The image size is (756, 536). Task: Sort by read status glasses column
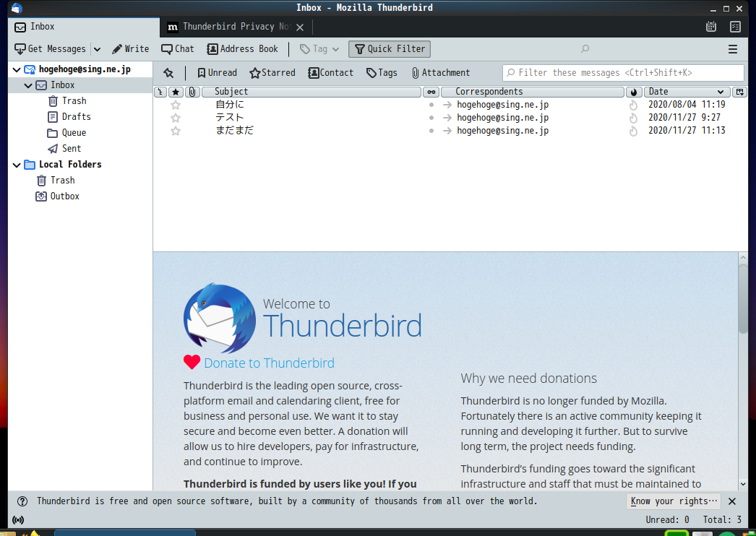(x=431, y=92)
